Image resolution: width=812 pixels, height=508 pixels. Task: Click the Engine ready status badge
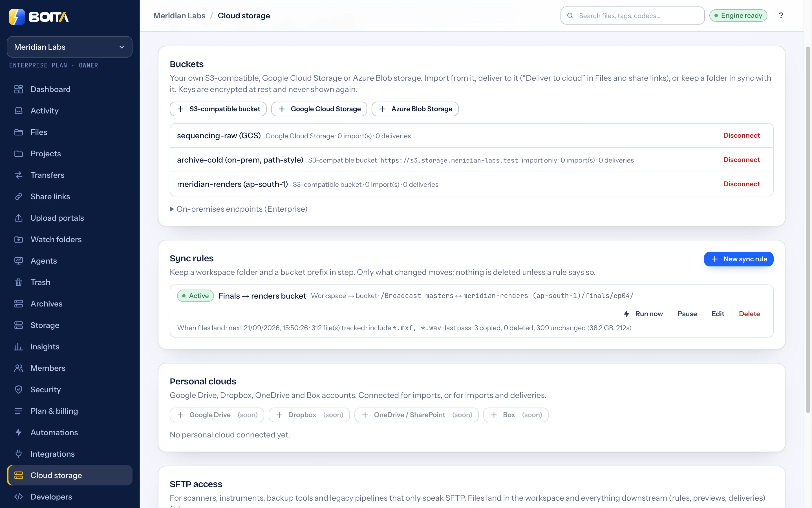[x=738, y=16]
